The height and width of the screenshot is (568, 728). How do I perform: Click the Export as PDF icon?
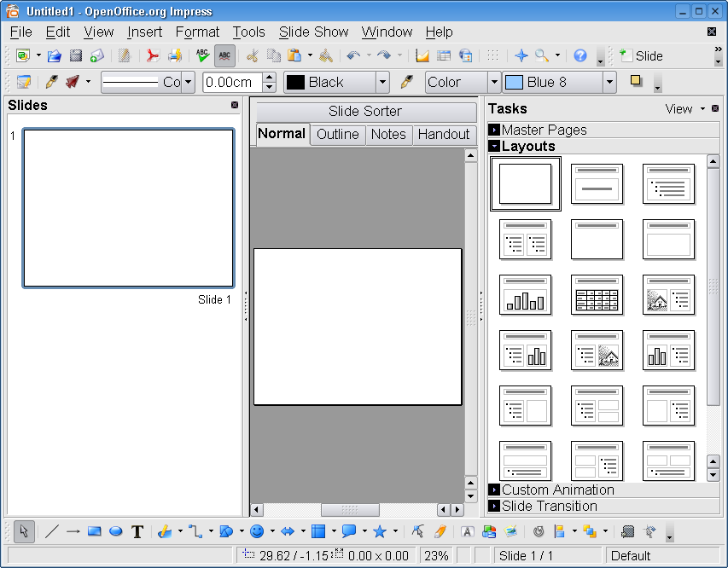click(152, 56)
